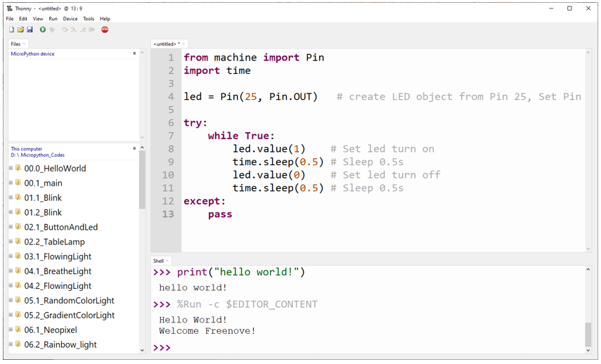The width and height of the screenshot is (601, 364).
Task: Debug current script with the bug icon
Action: pyautogui.click(x=52, y=30)
